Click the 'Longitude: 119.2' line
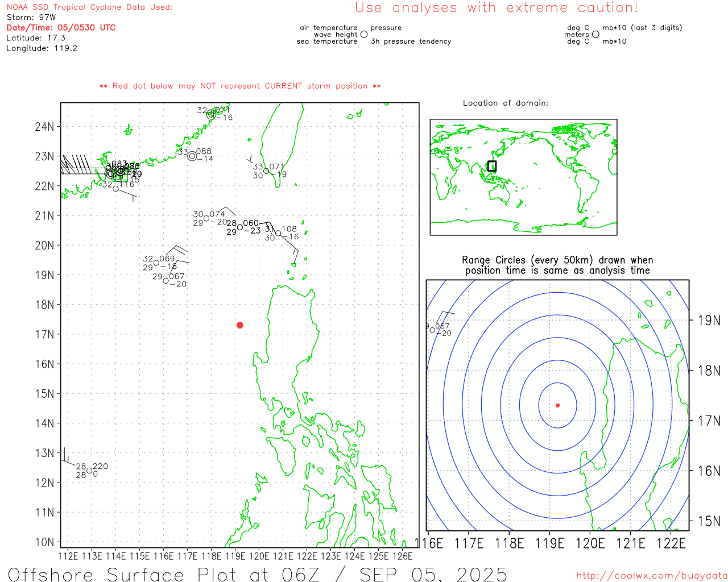 (x=42, y=48)
